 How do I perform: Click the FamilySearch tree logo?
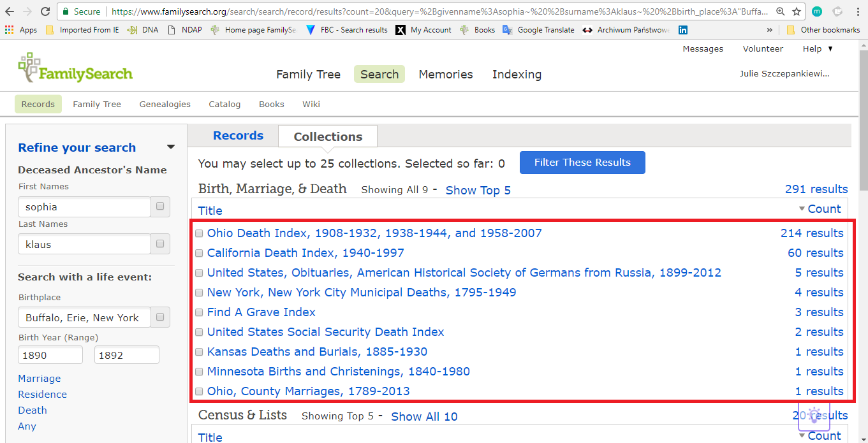pyautogui.click(x=29, y=67)
